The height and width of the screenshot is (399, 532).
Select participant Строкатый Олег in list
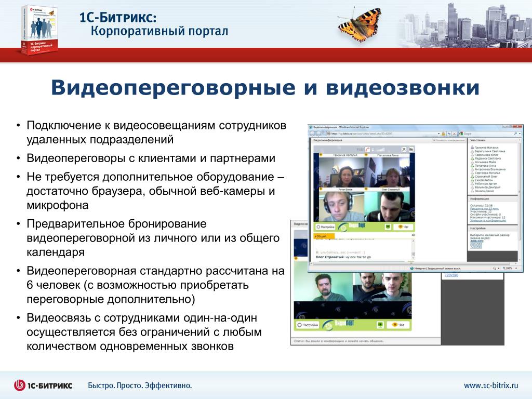[484, 177]
